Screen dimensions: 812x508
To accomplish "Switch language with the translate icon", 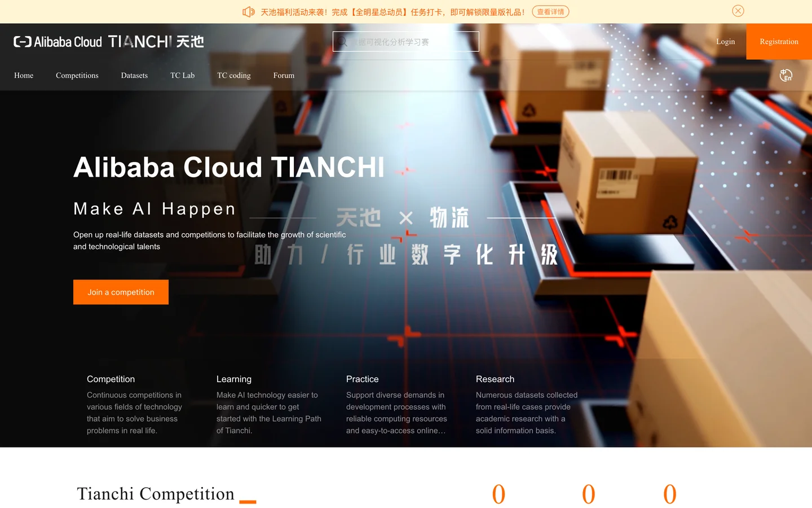I will [785, 75].
